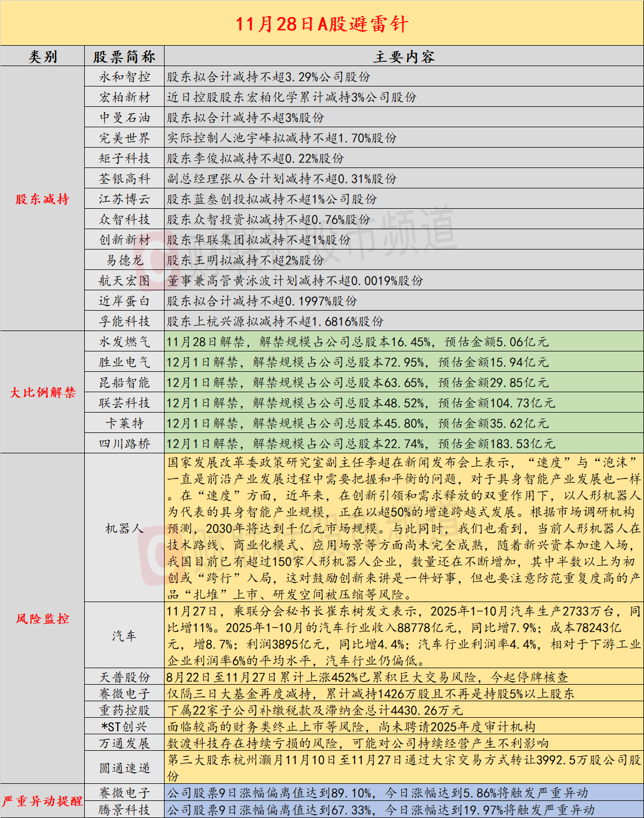Click stock name 中曼石油

pyautogui.click(x=124, y=118)
